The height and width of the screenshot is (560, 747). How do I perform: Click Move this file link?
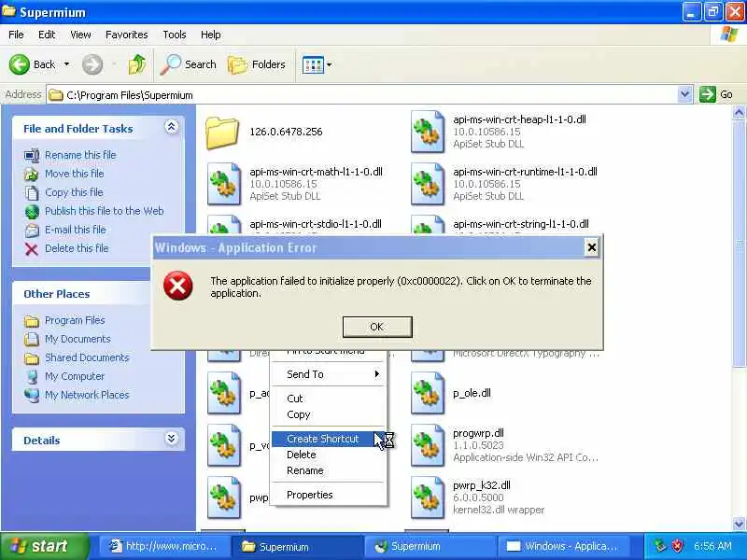point(75,174)
